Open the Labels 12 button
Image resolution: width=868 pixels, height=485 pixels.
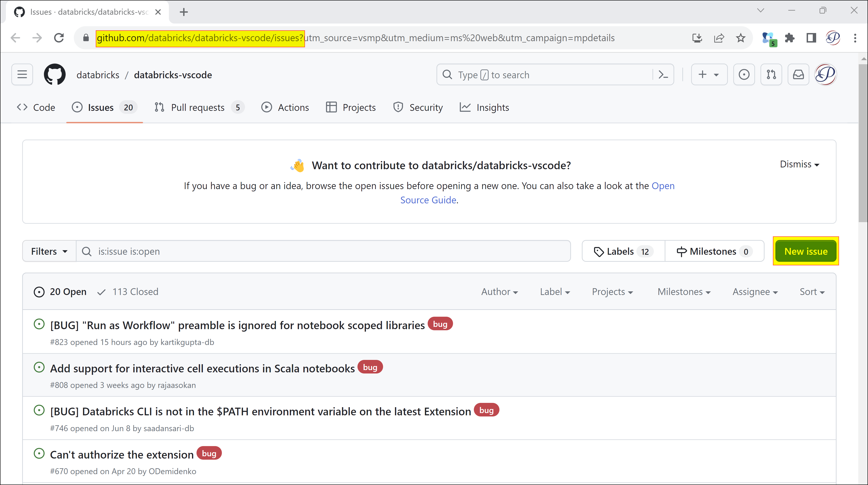(623, 251)
